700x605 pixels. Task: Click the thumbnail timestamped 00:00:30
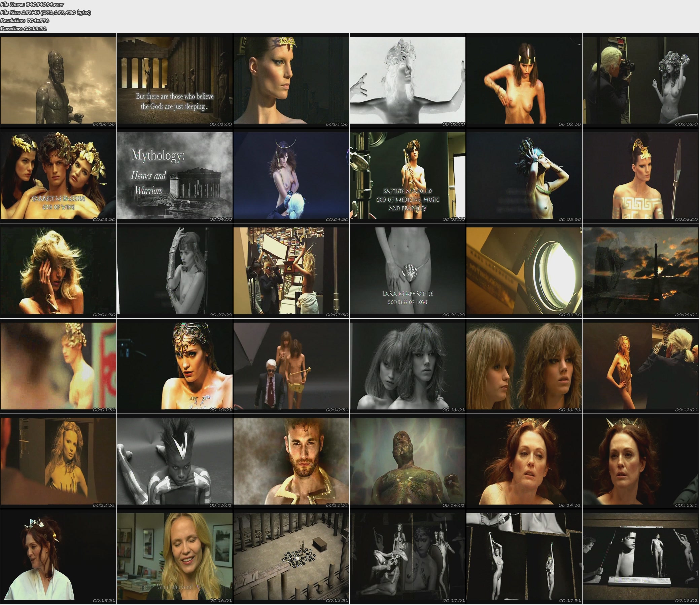pyautogui.click(x=58, y=80)
